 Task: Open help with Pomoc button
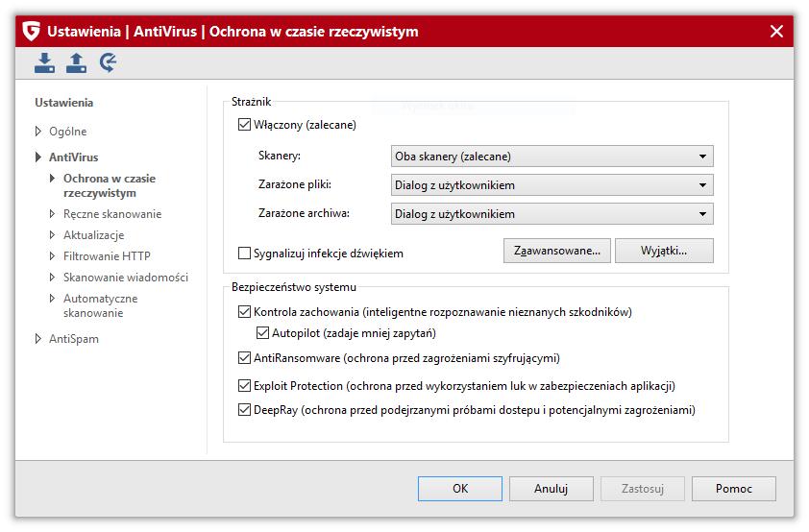click(x=734, y=488)
